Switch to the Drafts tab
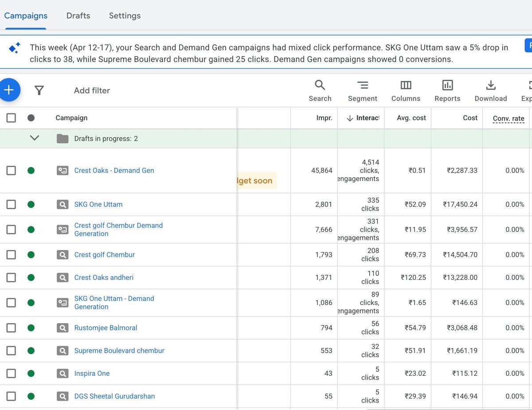This screenshot has width=532, height=410. (78, 16)
